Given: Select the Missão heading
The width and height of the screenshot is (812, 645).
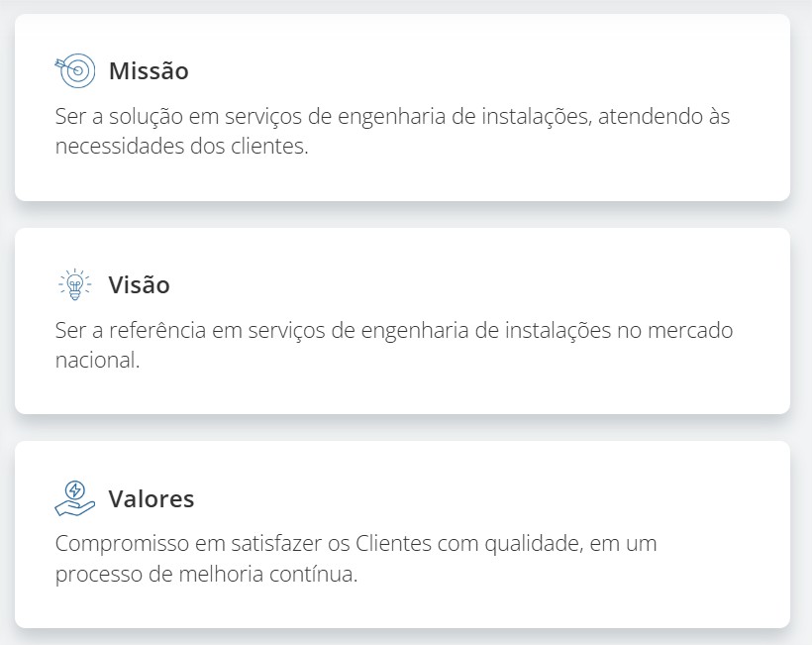Looking at the screenshot, I should tap(149, 71).
